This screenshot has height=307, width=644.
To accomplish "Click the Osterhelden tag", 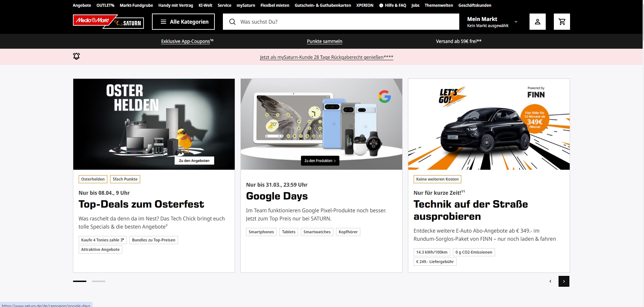I will 93,179.
